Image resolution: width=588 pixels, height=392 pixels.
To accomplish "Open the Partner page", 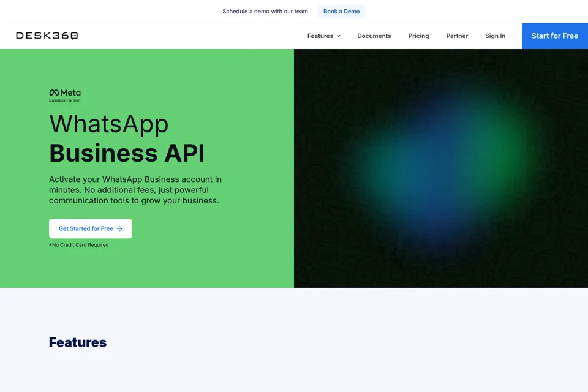I will 457,36.
